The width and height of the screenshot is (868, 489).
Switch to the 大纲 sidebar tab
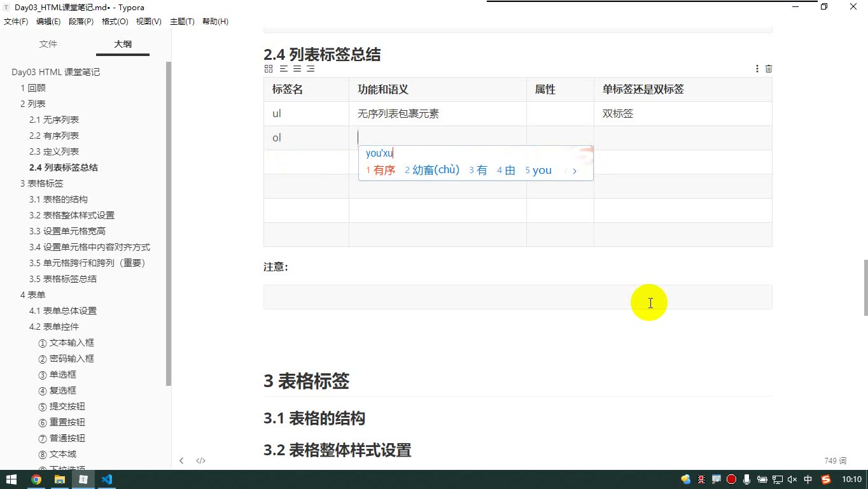point(123,44)
